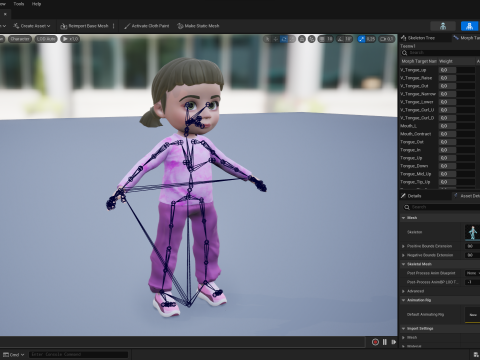Viewport: 480px width, 360px height.
Task: Expand Positive Bounds Extension
Action: pos(403,246)
